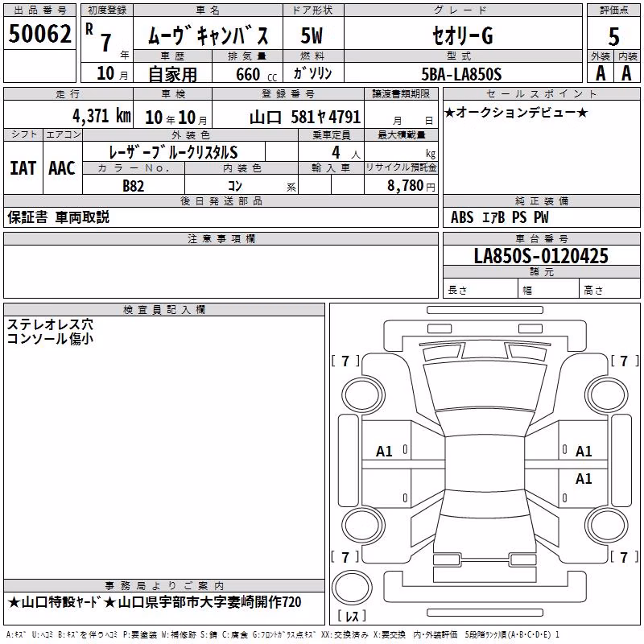Select the color number B82
The image size is (644, 644).
pyautogui.click(x=133, y=186)
